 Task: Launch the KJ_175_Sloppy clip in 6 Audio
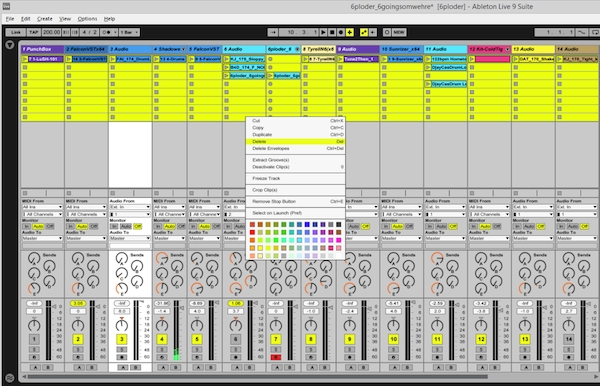click(227, 59)
